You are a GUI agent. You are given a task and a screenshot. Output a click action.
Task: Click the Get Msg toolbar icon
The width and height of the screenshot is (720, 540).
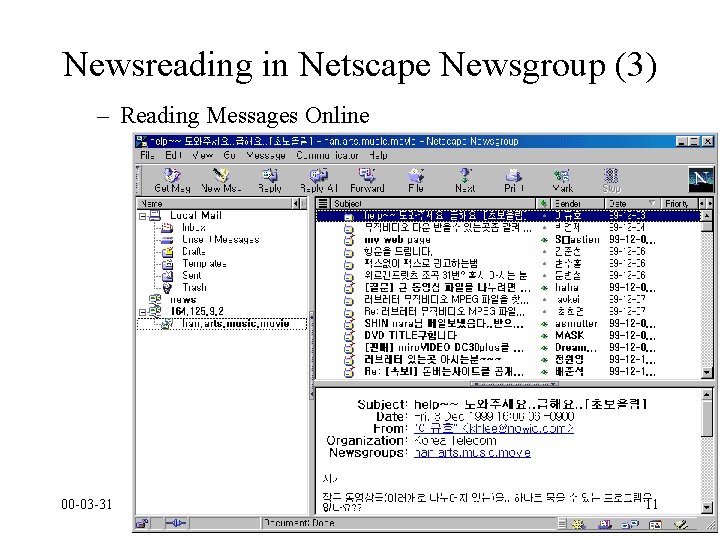coord(172,180)
